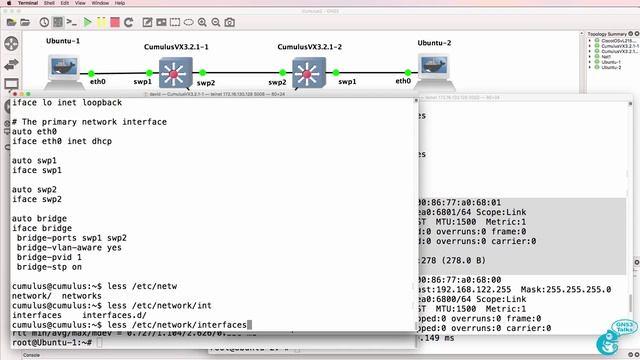Select the insert picture toolbar icon
This screenshot has width=640, height=360.
coord(161,22)
